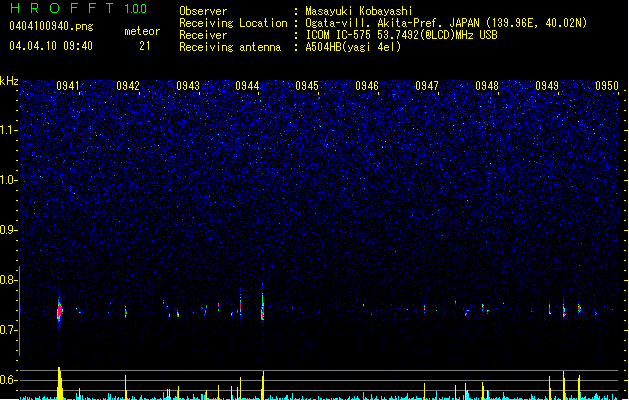The image size is (629, 400).
Task: Click the Ogata-vill. Akita-Pref. JAPAN location text
Action: (x=446, y=23)
